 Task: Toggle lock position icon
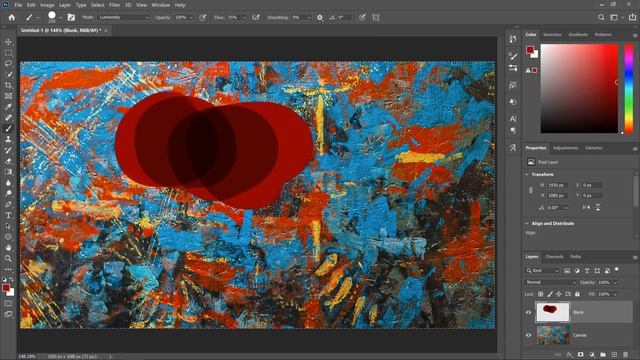559,294
